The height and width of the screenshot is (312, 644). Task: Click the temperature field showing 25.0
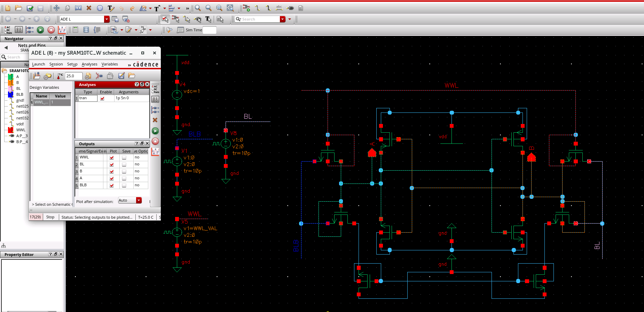[73, 76]
